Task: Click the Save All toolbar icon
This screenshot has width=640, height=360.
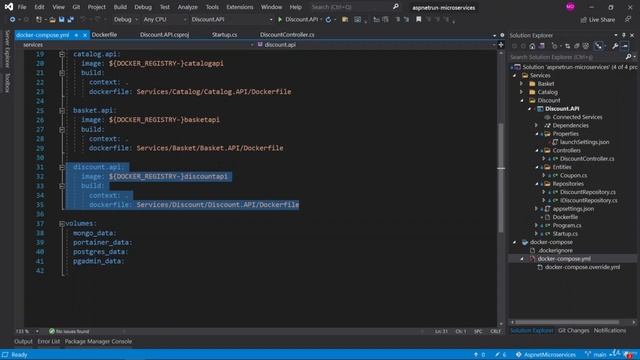Action: click(x=70, y=19)
